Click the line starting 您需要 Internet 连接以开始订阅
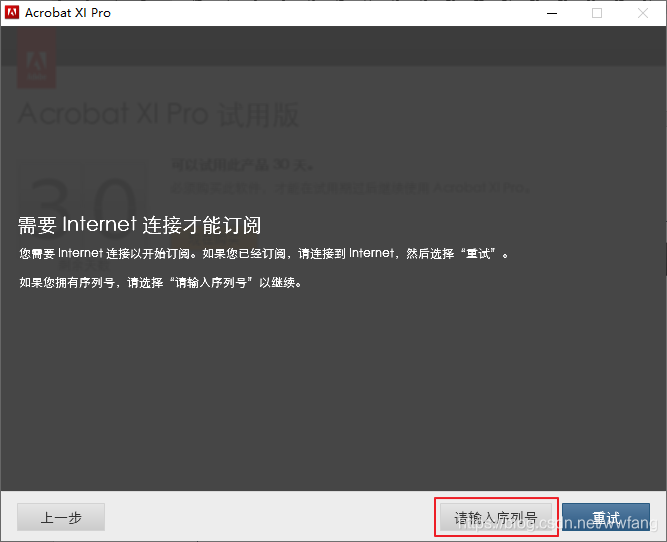667x542 pixels. pyautogui.click(x=264, y=254)
